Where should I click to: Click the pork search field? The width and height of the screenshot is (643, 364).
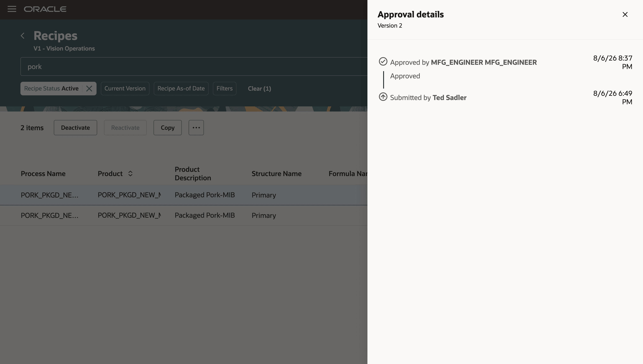coord(194,66)
